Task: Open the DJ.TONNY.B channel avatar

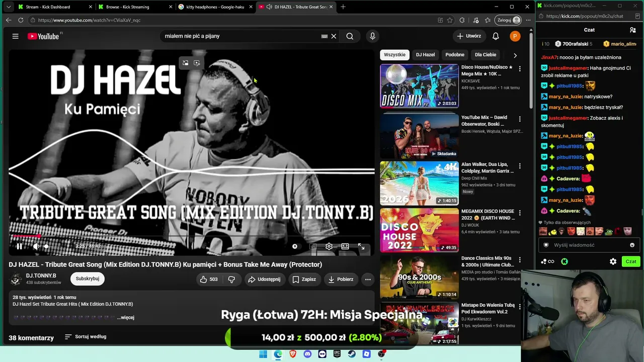Action: tap(16, 279)
